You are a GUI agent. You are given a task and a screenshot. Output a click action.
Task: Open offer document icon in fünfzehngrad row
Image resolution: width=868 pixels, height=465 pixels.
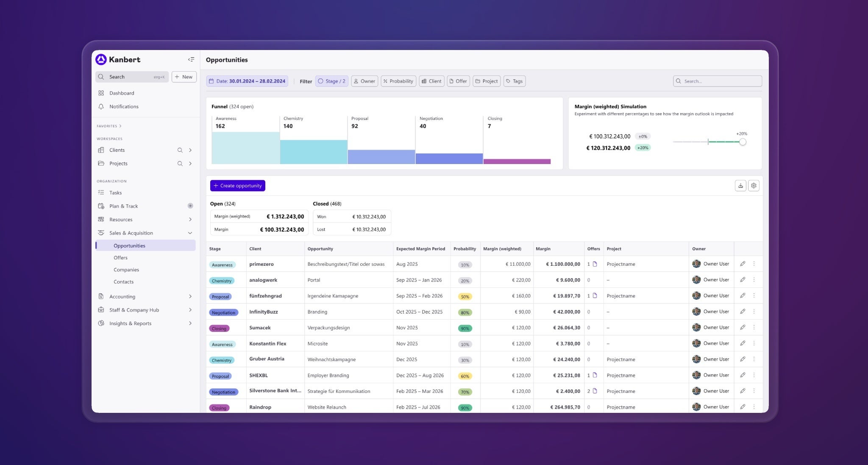click(x=595, y=296)
